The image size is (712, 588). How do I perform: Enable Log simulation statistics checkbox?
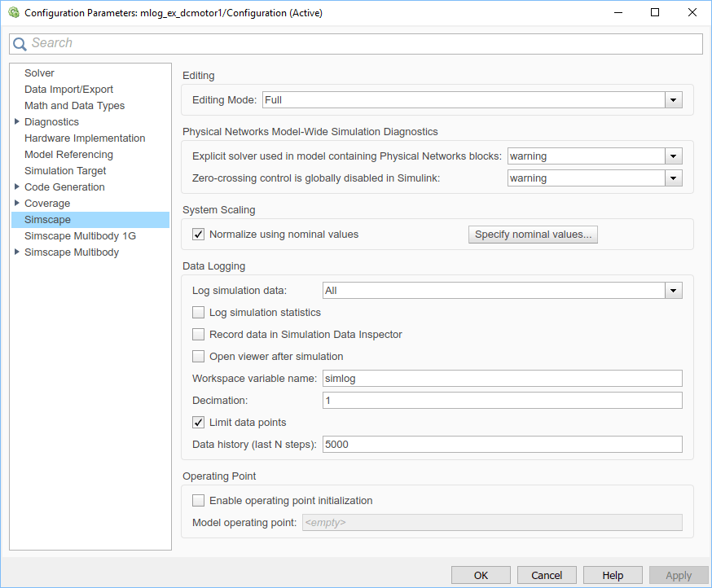click(198, 313)
